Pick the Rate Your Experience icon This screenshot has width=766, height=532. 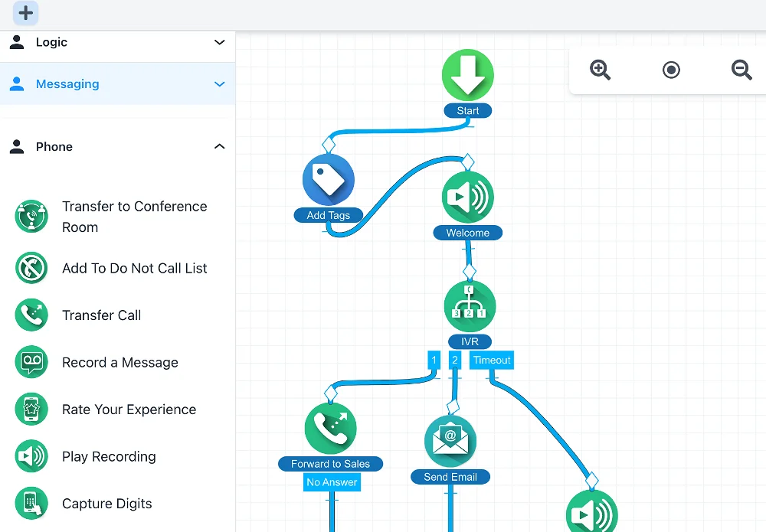tap(31, 410)
